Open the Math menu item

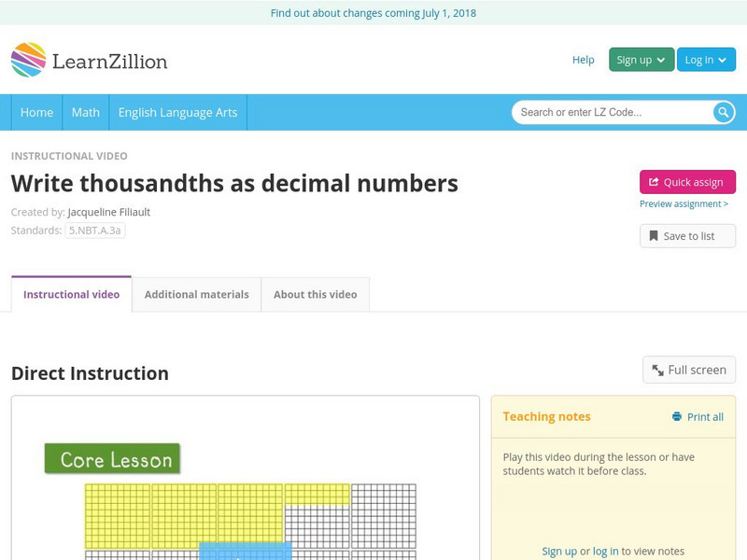85,112
